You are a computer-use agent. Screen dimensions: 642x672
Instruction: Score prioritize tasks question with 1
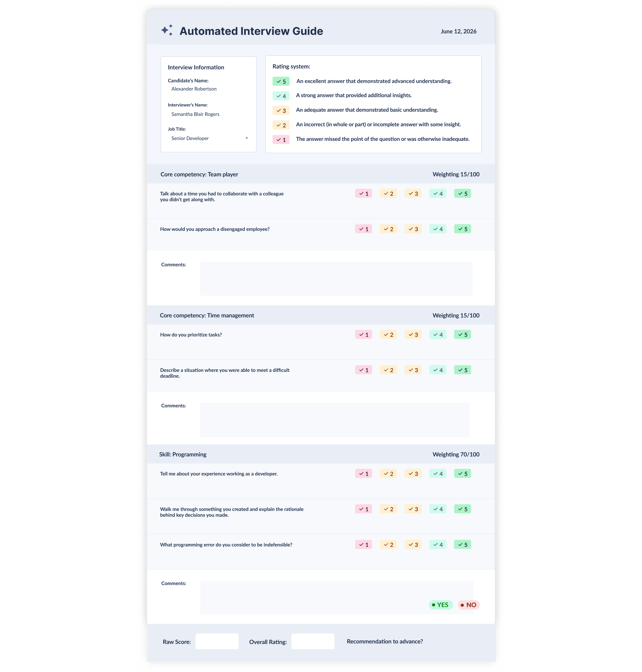click(x=363, y=335)
